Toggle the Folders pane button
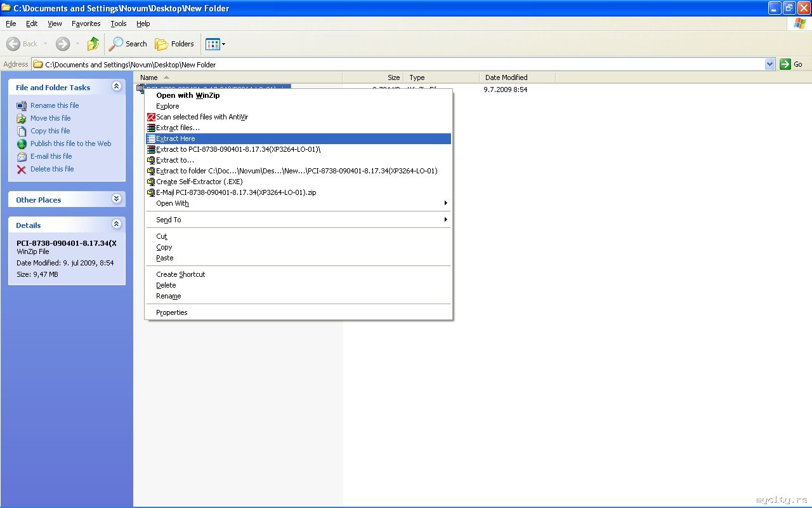812x508 pixels. tap(174, 44)
